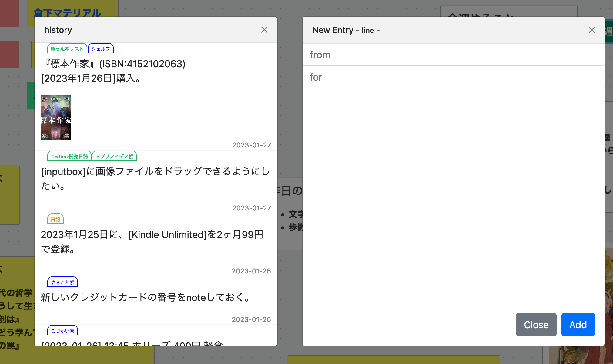
Task: Open the シェルフ tag
Action: pos(101,48)
